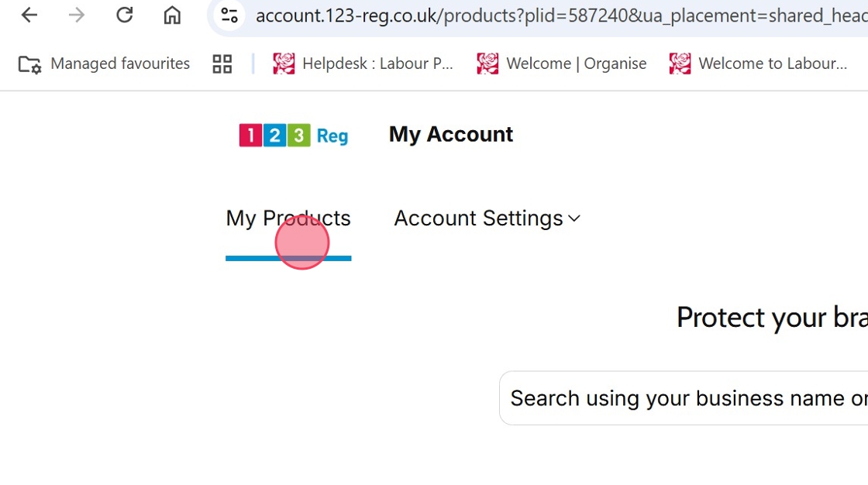Expand the Account Settings chevron arrow
868x485 pixels.
click(x=574, y=218)
